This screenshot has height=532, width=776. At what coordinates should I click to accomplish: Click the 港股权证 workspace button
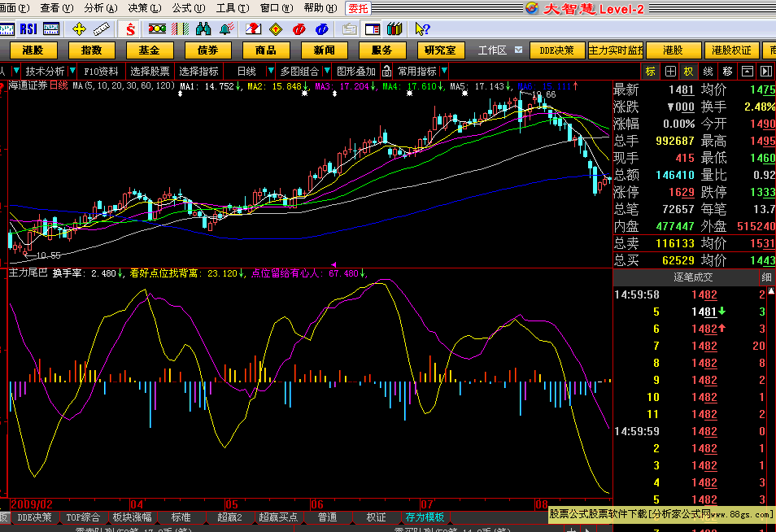coord(731,50)
